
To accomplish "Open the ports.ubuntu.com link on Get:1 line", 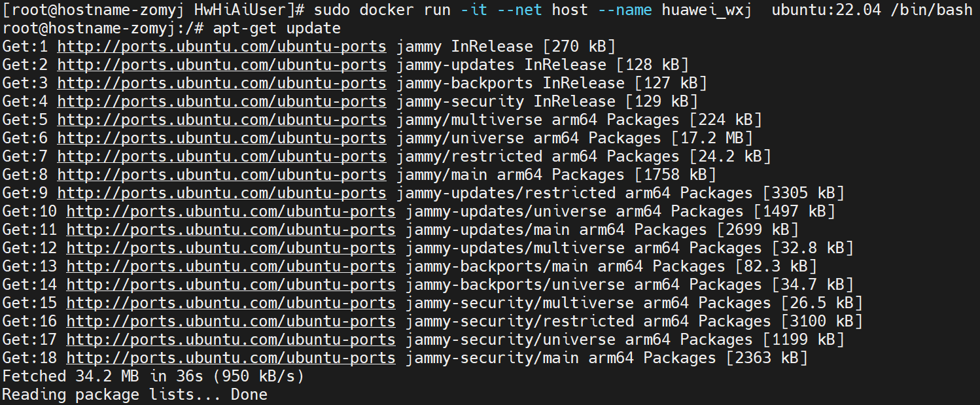I will (x=222, y=46).
